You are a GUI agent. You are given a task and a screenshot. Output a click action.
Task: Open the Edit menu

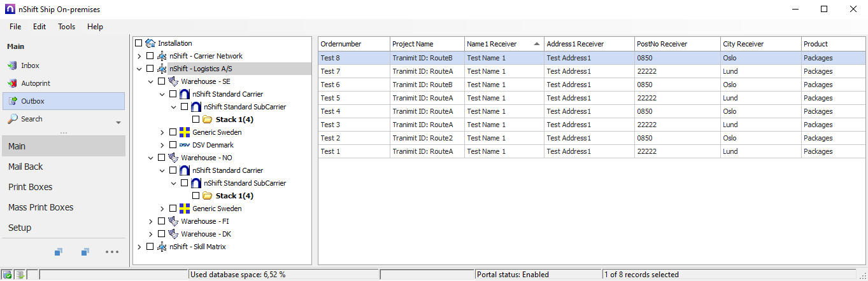click(x=39, y=27)
